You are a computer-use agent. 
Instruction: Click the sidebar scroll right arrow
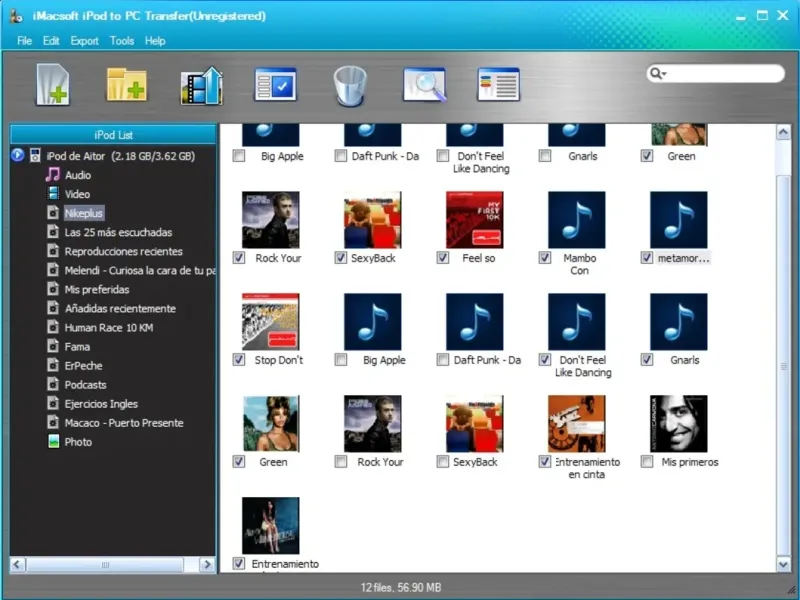point(207,564)
